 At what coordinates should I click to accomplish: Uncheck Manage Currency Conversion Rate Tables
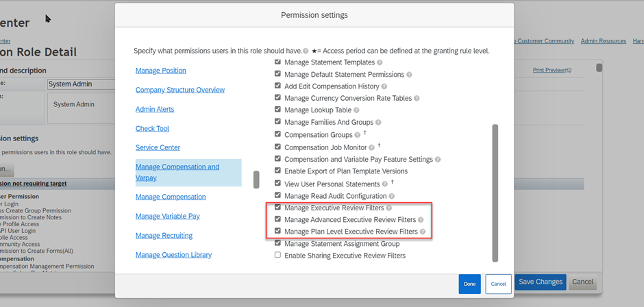277,97
